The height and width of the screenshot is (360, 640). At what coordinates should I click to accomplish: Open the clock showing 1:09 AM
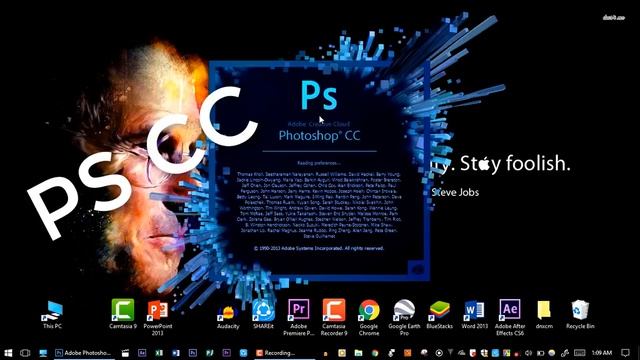[x=602, y=353]
